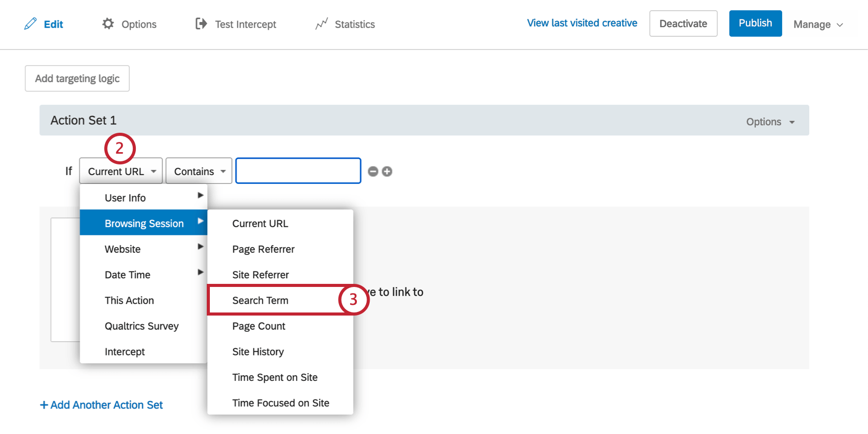
Task: Open the Manage dropdown menu
Action: 817,25
